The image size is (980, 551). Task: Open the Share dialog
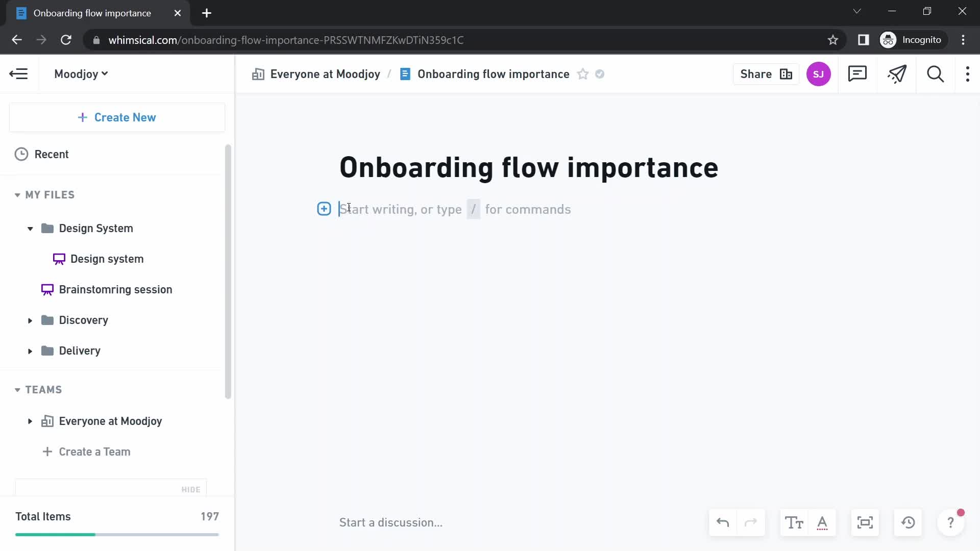766,74
